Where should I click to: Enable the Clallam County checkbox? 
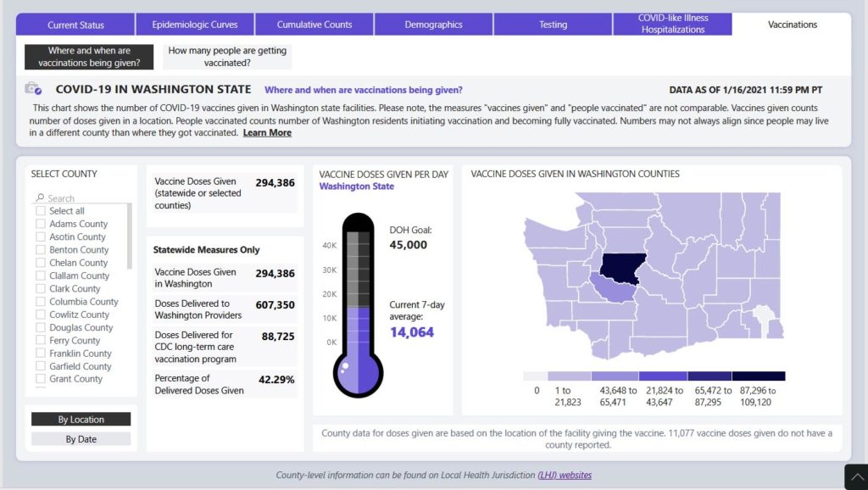point(41,276)
